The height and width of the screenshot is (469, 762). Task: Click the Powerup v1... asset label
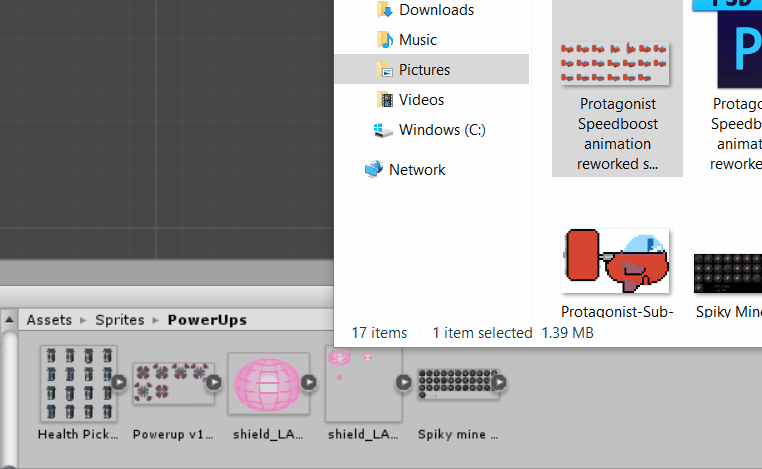coord(173,434)
